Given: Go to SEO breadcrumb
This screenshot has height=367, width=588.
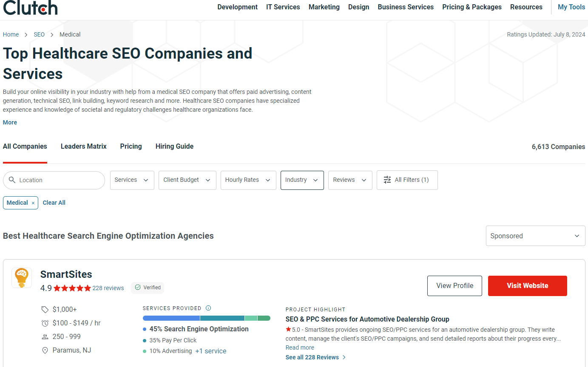Looking at the screenshot, I should coord(39,34).
